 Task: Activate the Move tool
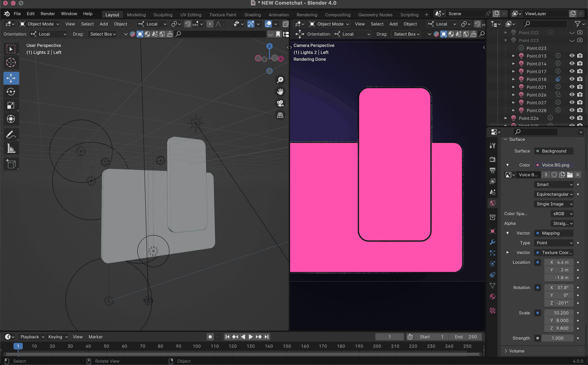click(11, 78)
